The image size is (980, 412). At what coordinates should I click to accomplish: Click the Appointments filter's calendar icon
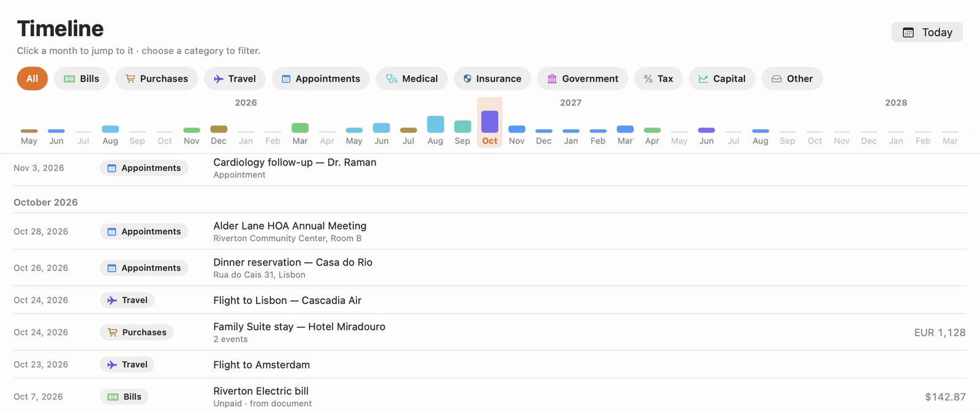(x=285, y=79)
